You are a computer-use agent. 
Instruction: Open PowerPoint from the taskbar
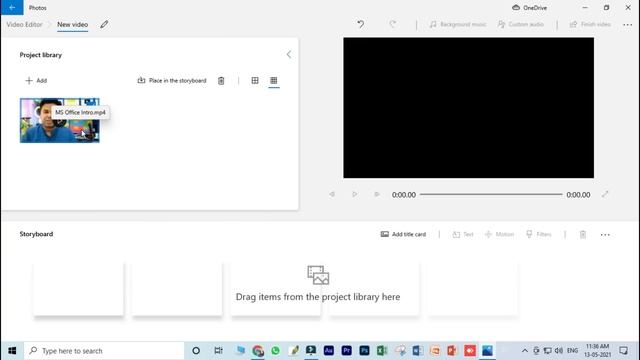coord(452,351)
